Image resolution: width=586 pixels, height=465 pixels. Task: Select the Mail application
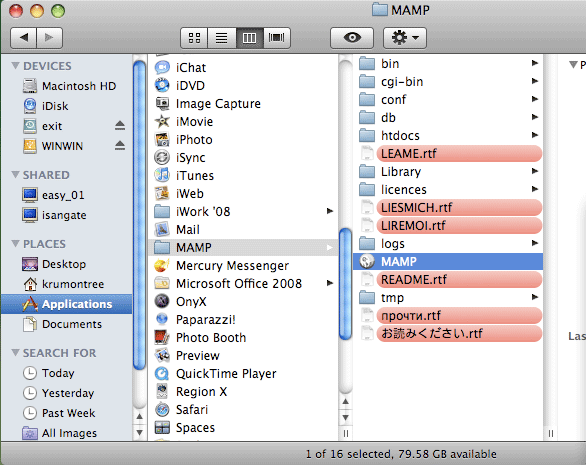243,230
